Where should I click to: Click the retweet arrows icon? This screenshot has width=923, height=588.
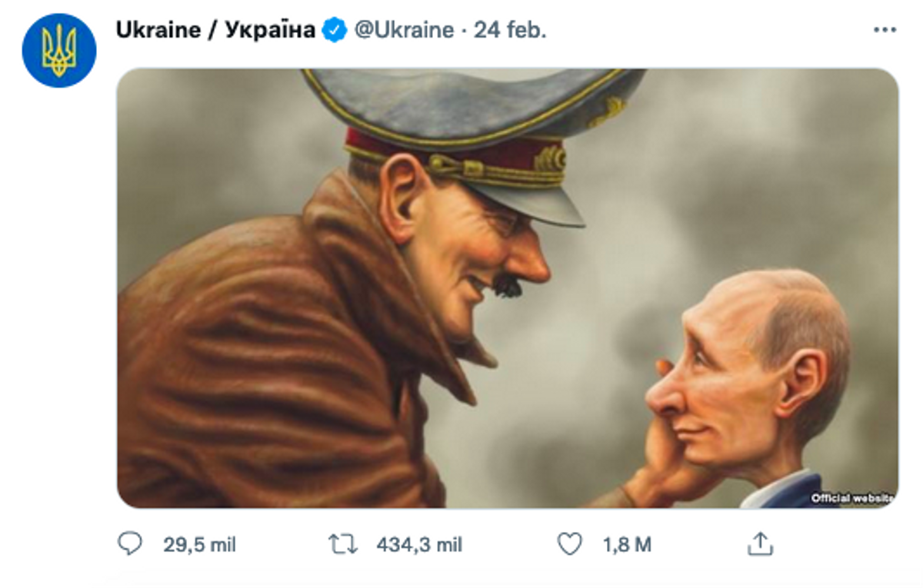pyautogui.click(x=343, y=544)
